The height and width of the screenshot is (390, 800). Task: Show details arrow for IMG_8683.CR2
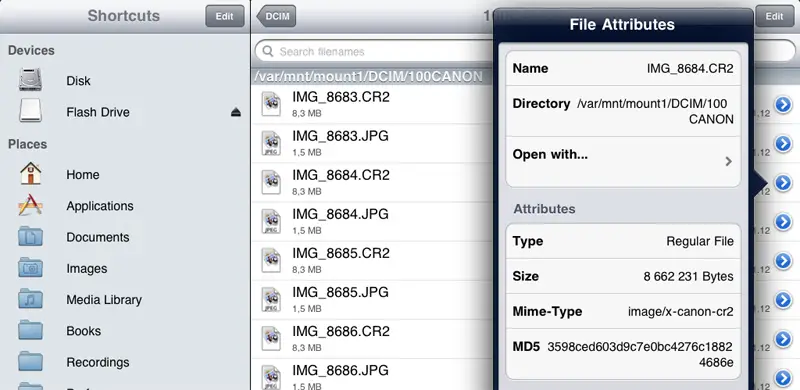point(783,104)
